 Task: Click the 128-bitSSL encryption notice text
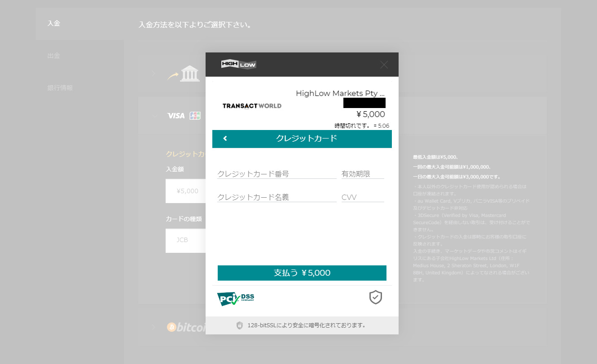click(x=307, y=325)
